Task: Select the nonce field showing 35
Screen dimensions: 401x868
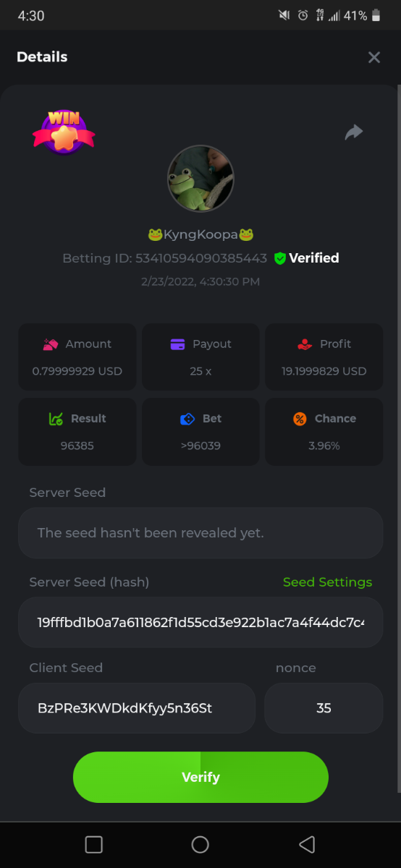Action: tap(324, 708)
